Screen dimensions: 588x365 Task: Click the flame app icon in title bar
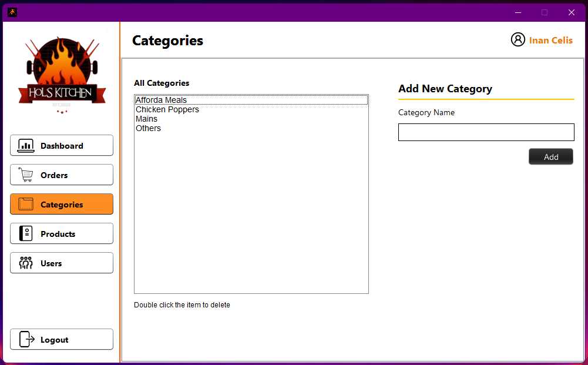(x=12, y=12)
